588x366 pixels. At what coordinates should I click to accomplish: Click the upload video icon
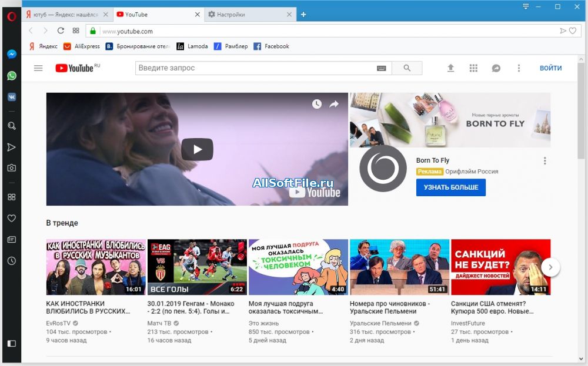(451, 68)
